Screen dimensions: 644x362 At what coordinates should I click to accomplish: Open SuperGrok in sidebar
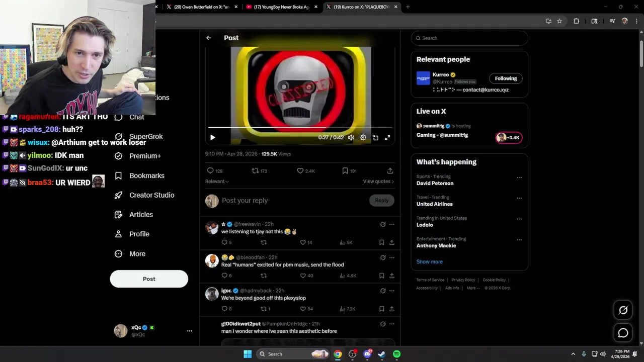click(139, 136)
